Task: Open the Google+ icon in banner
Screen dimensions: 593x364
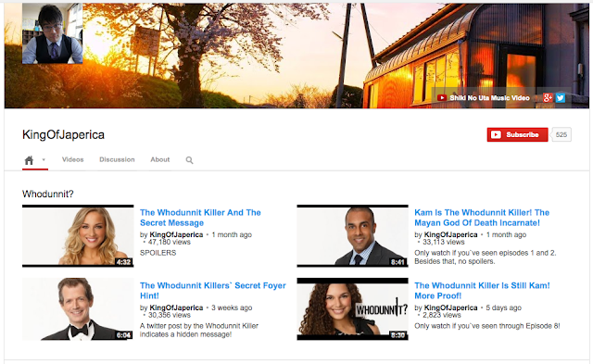Action: pyautogui.click(x=548, y=98)
